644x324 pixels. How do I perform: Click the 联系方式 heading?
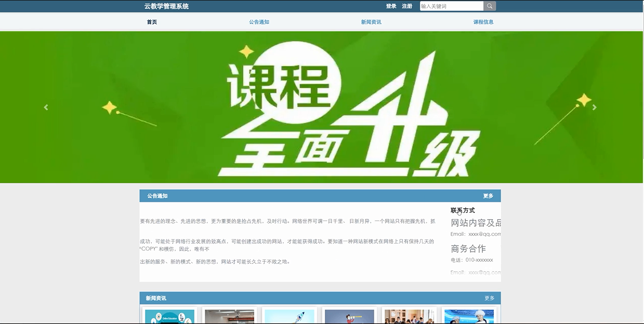[463, 210]
